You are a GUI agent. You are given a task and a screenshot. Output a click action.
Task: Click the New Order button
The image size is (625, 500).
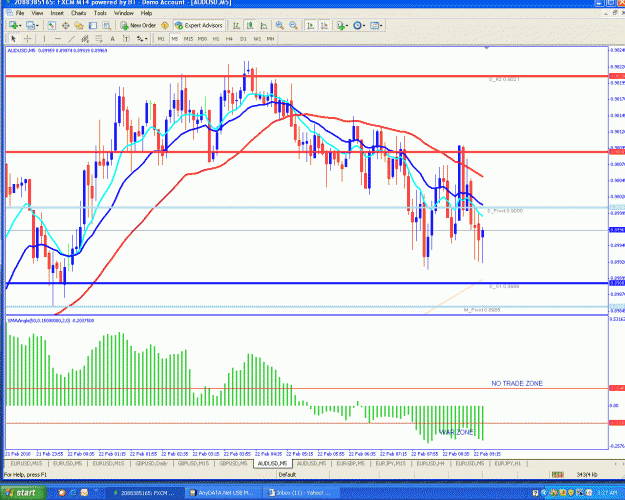138,26
